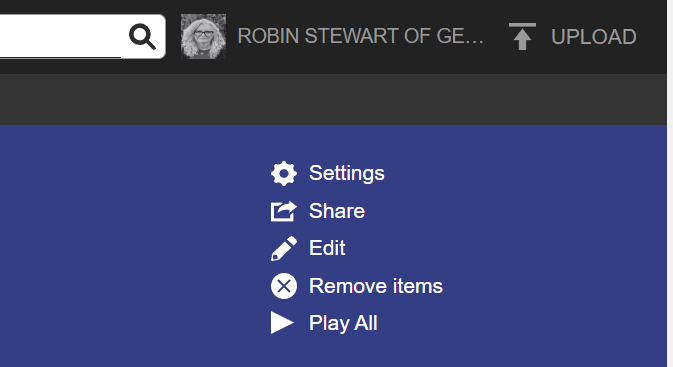Click the magnifying glass search icon
This screenshot has width=673, height=367.
pos(142,36)
